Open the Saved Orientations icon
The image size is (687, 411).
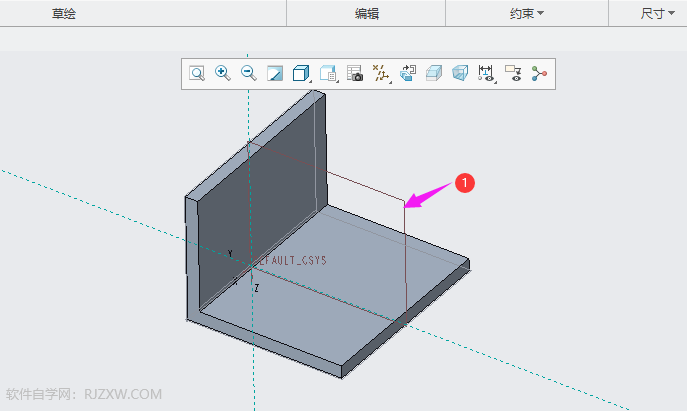tap(328, 73)
